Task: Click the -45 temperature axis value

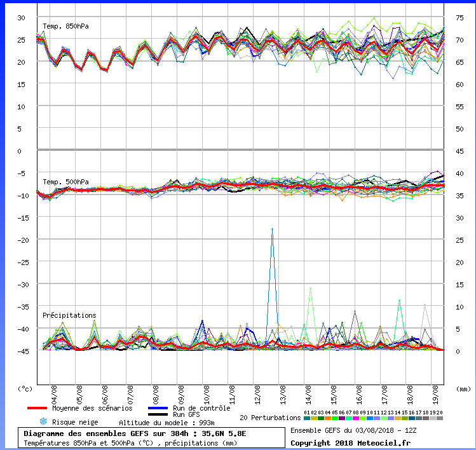Action: click(23, 351)
